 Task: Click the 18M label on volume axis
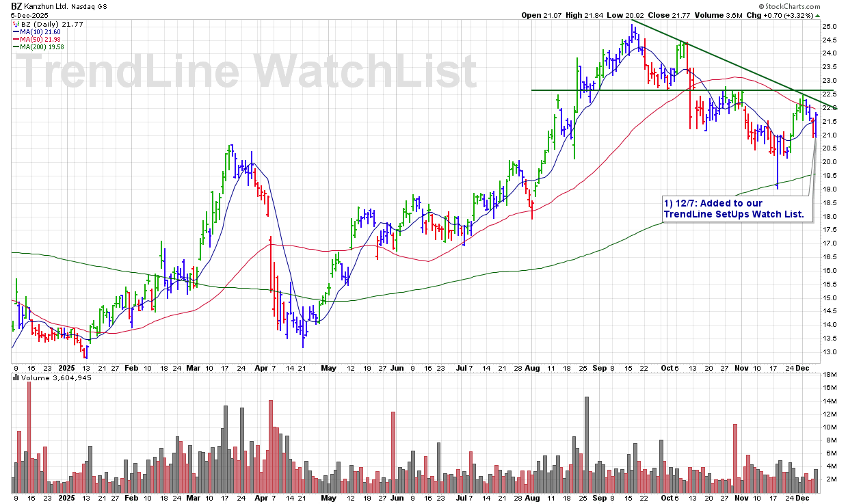829,374
